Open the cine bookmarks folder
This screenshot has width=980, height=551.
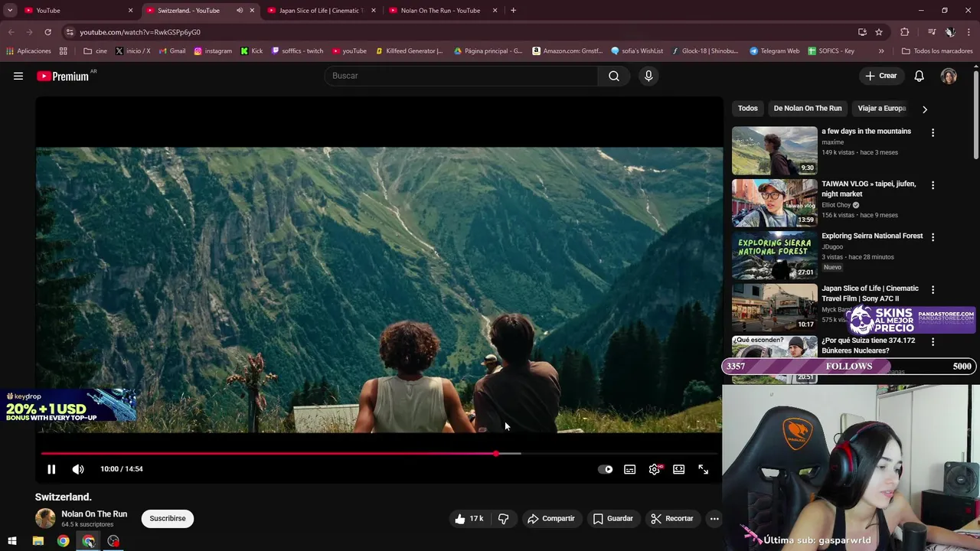pyautogui.click(x=96, y=51)
